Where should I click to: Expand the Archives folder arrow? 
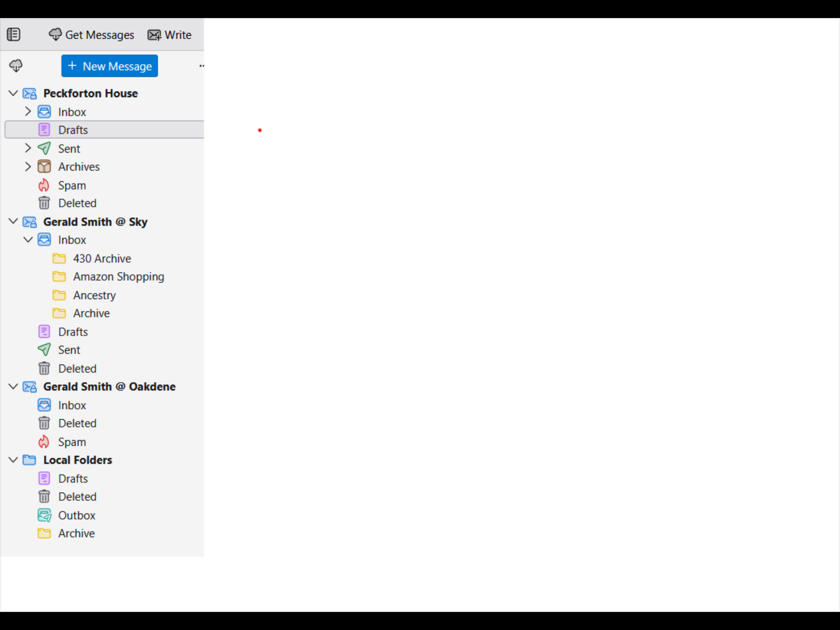point(28,167)
